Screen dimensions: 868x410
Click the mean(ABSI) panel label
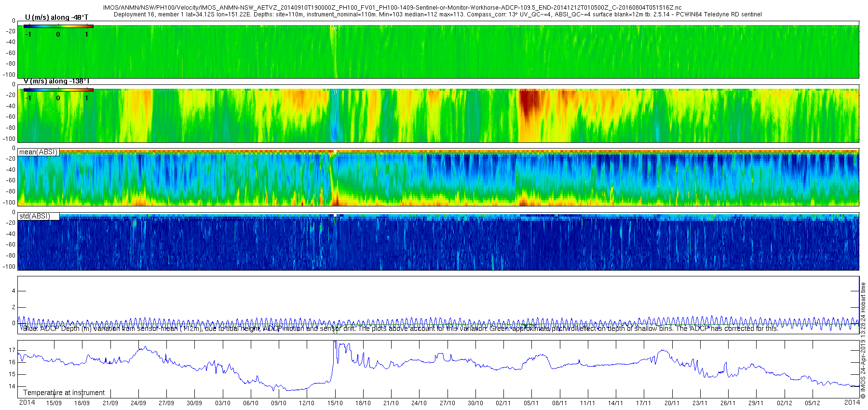point(39,152)
